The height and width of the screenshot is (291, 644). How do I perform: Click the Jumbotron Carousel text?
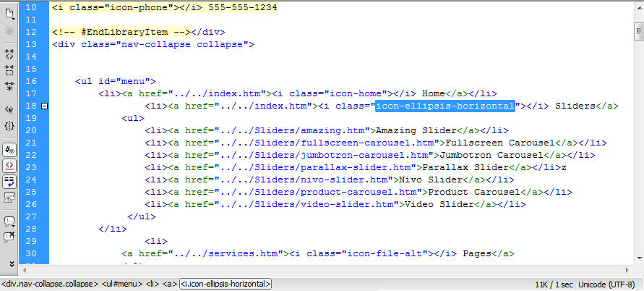tap(491, 155)
